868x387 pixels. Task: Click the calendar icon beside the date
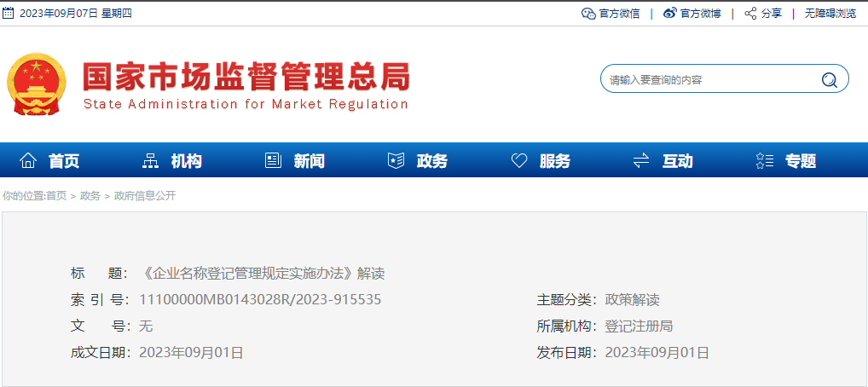coord(9,13)
